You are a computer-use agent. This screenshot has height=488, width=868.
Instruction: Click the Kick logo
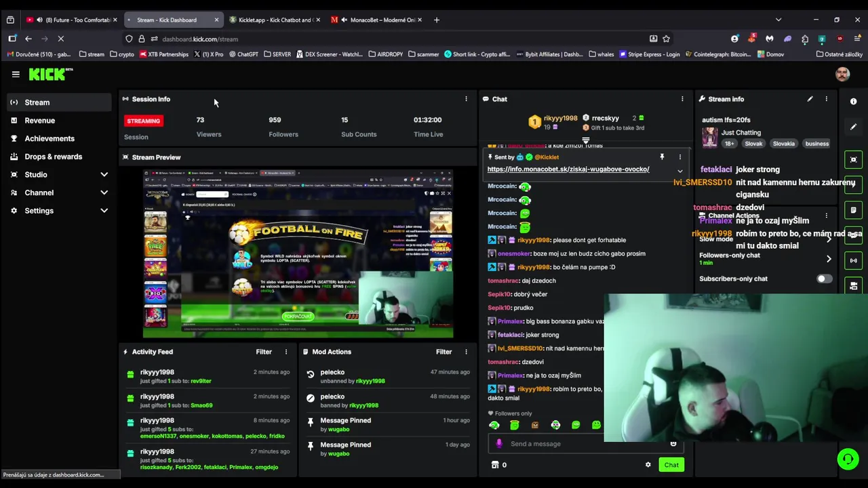(x=50, y=74)
